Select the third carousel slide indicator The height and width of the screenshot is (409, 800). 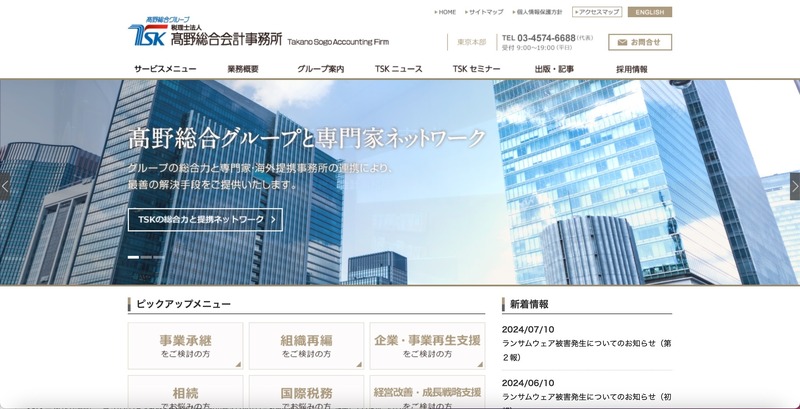(158, 257)
